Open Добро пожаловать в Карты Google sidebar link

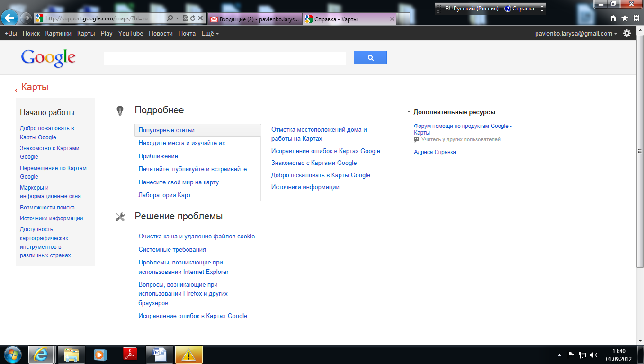click(47, 133)
